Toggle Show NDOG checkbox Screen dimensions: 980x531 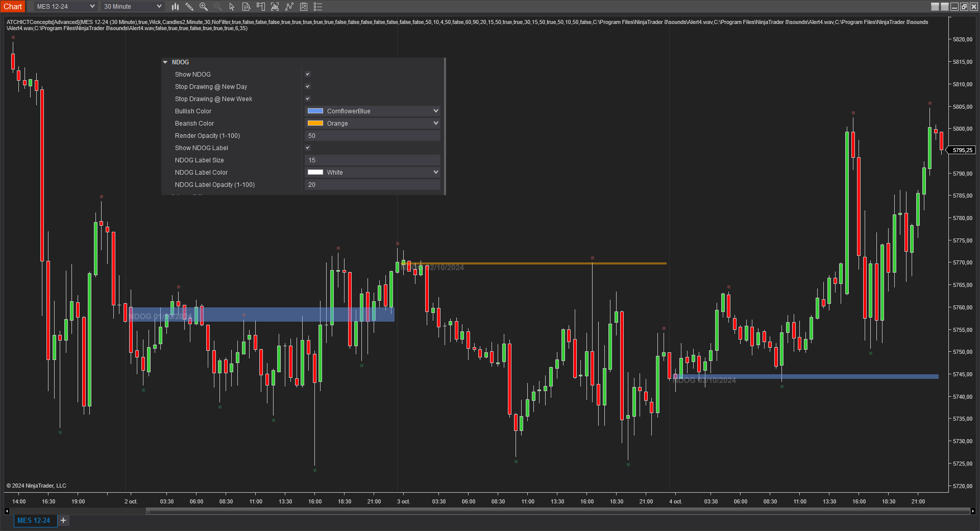pyautogui.click(x=308, y=75)
